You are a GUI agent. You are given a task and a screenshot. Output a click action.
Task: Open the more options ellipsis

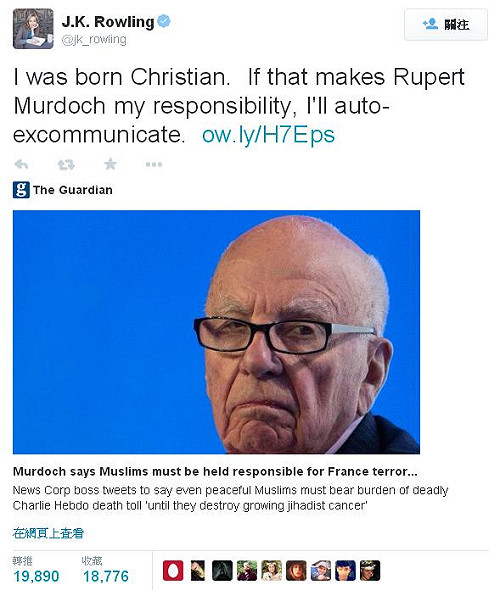(x=154, y=165)
